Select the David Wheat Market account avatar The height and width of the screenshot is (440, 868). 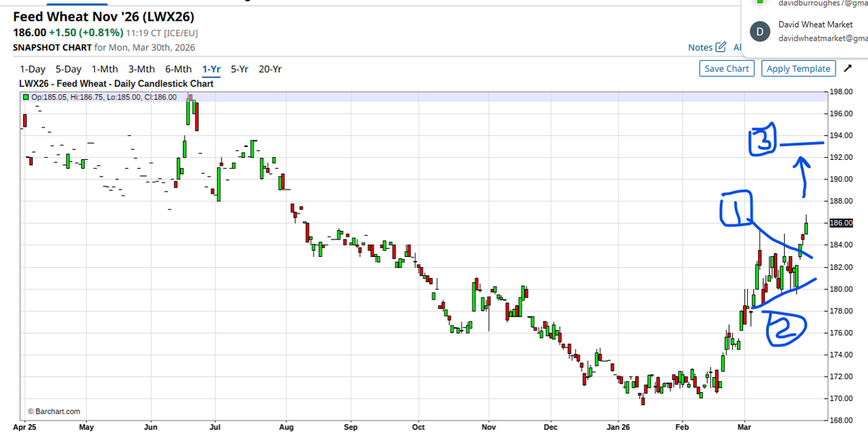pyautogui.click(x=759, y=31)
